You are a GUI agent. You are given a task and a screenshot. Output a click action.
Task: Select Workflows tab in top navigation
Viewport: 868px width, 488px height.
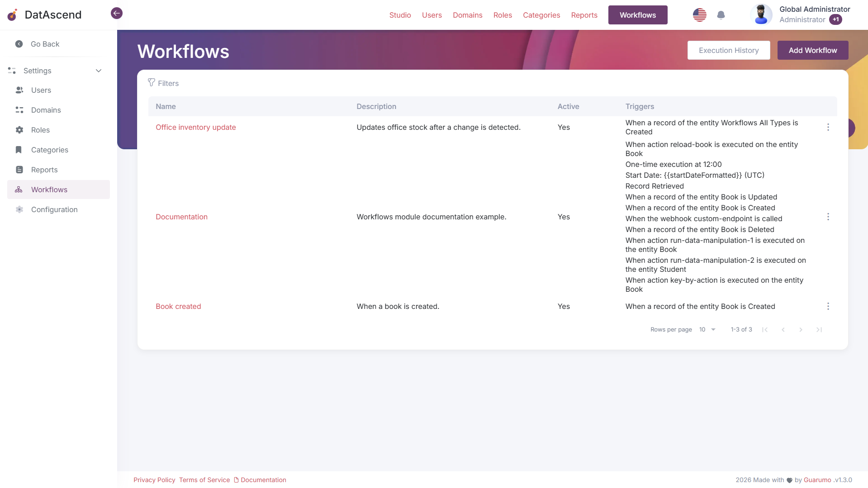click(638, 15)
